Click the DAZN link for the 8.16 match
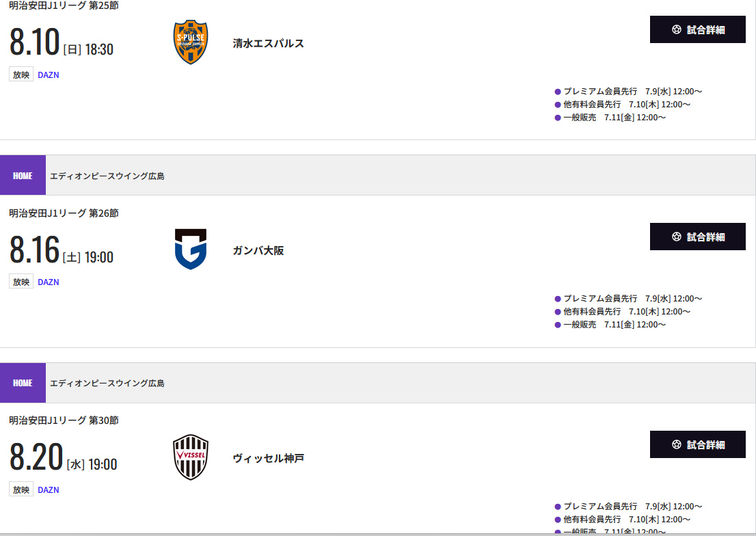This screenshot has width=756, height=536. tap(49, 282)
